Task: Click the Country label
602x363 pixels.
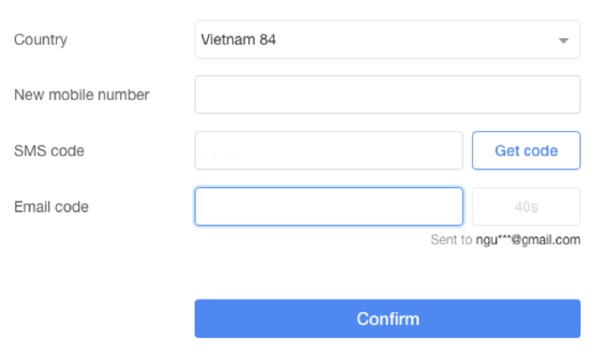Action: [x=41, y=40]
